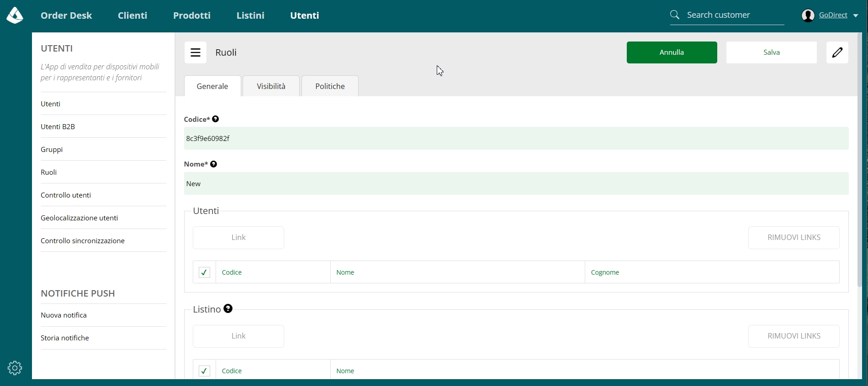Switch to the Visibilità tab
Screen dimensions: 868x386
[271, 86]
